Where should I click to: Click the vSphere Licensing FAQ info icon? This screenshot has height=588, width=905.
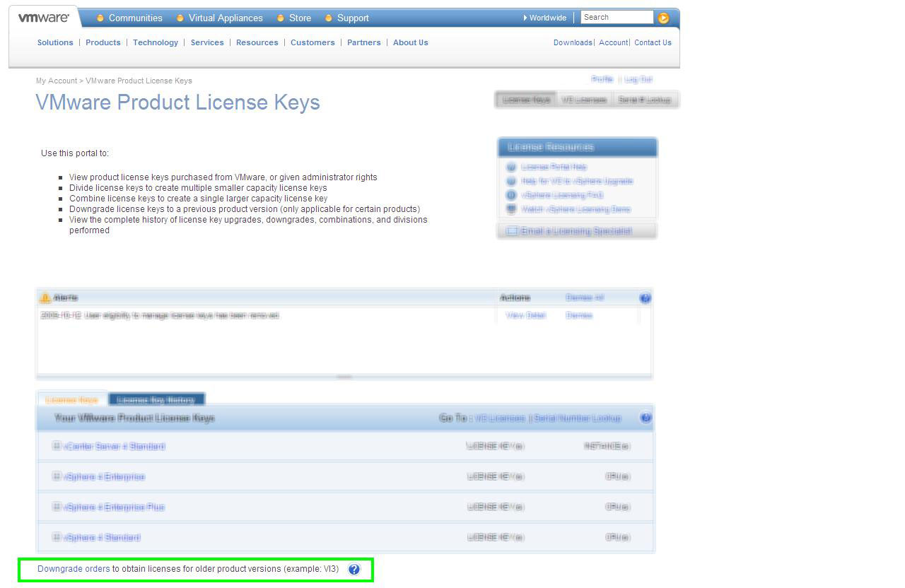click(511, 195)
